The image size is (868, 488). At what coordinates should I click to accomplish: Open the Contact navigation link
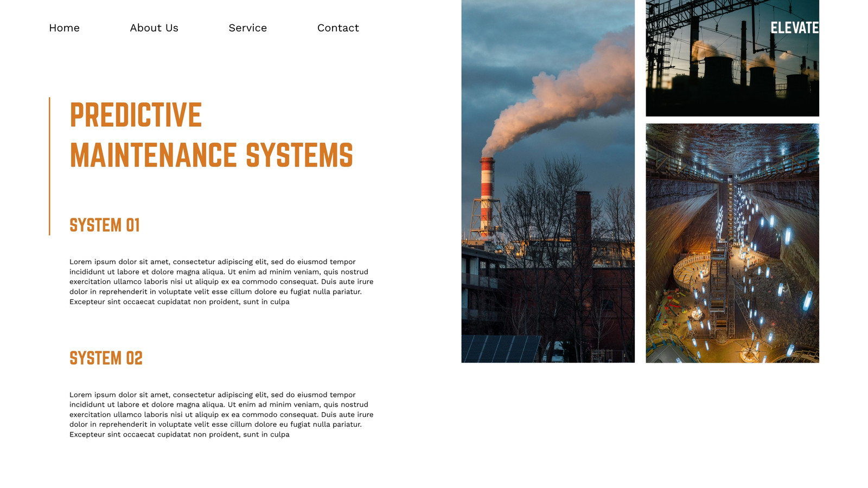tap(338, 28)
